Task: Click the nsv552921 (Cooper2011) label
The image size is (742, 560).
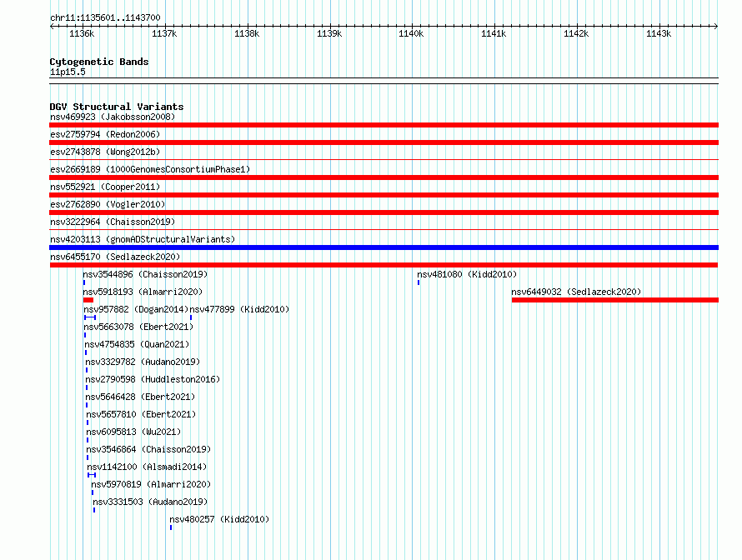Action: coord(105,187)
